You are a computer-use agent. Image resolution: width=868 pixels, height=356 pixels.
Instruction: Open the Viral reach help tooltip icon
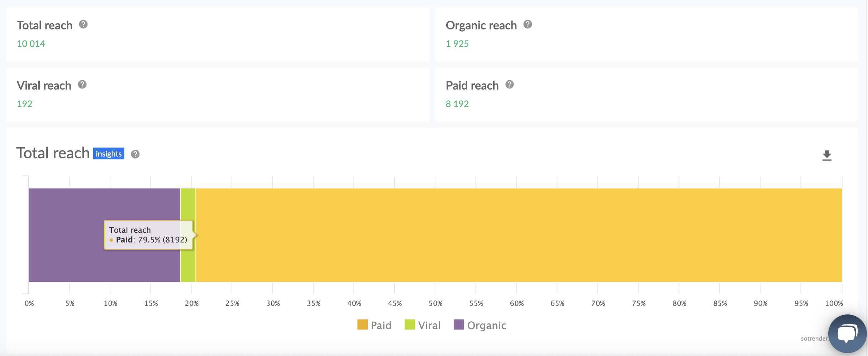tap(82, 85)
